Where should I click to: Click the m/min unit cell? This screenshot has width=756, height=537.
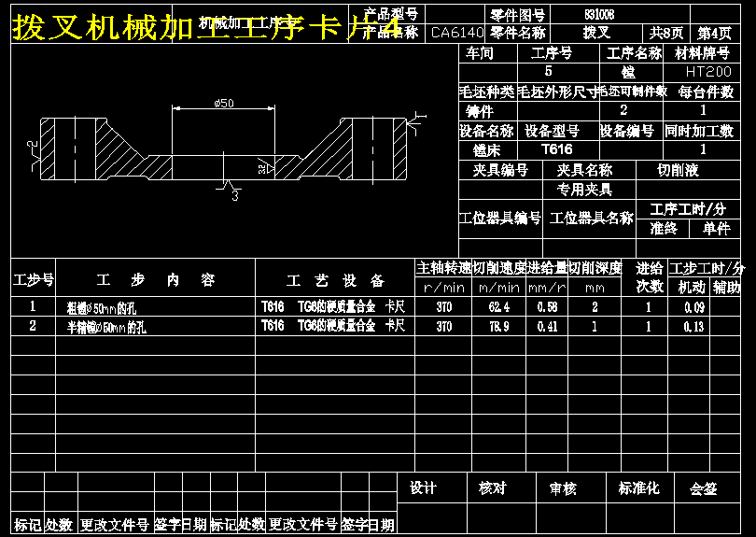pyautogui.click(x=499, y=288)
